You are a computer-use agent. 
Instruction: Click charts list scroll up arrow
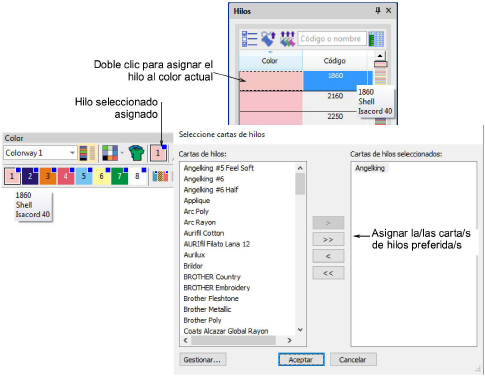click(x=300, y=168)
